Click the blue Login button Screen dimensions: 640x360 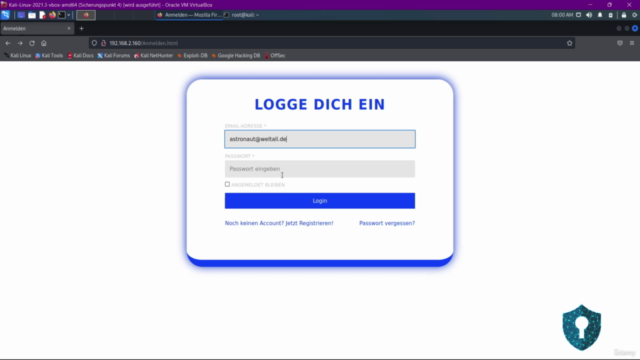[320, 201]
